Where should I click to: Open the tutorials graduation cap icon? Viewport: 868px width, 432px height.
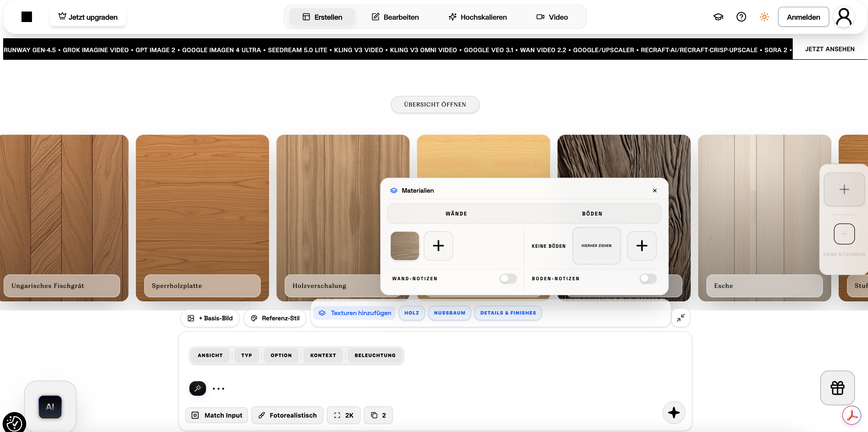[718, 17]
